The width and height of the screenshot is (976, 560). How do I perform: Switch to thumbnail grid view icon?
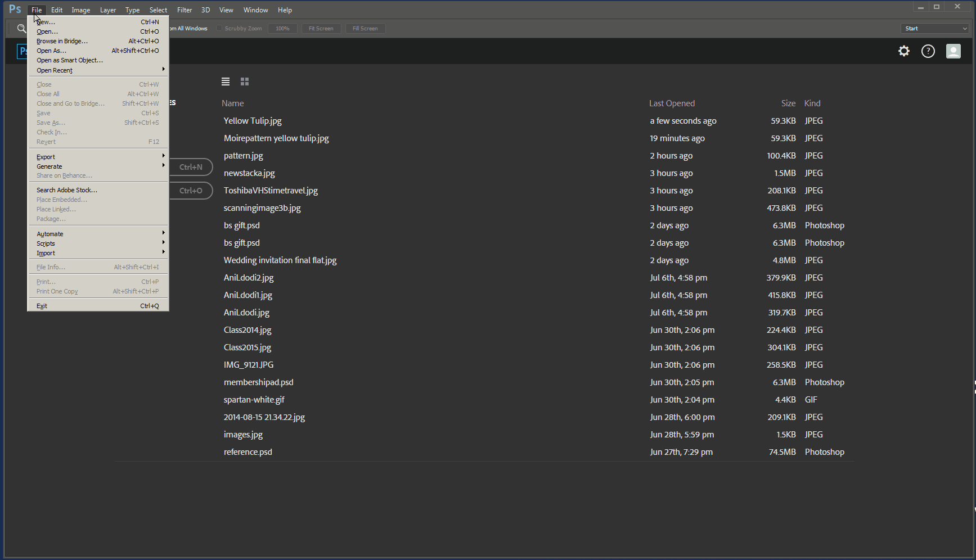click(244, 82)
